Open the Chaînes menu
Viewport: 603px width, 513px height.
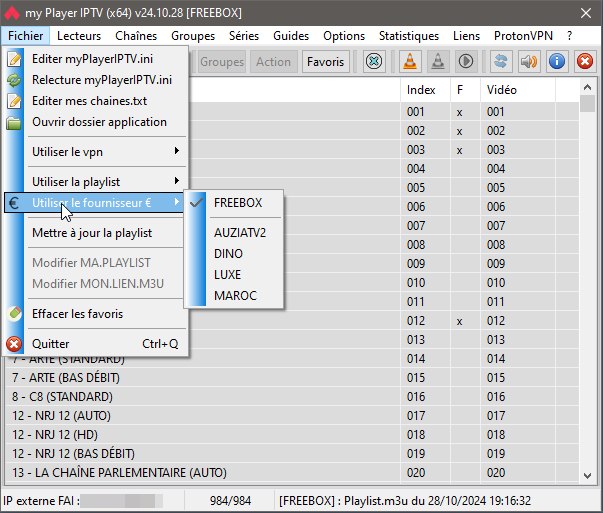tap(136, 36)
